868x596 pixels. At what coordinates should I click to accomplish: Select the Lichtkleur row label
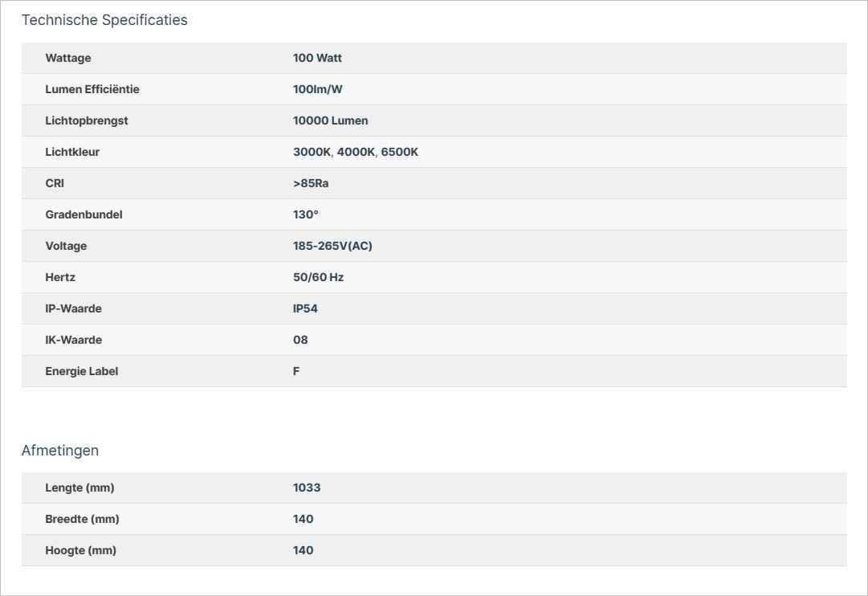tap(72, 152)
